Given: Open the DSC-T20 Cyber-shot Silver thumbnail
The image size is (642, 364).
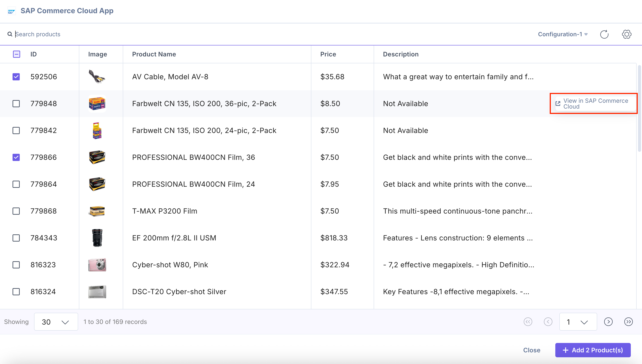Looking at the screenshot, I should [x=97, y=292].
